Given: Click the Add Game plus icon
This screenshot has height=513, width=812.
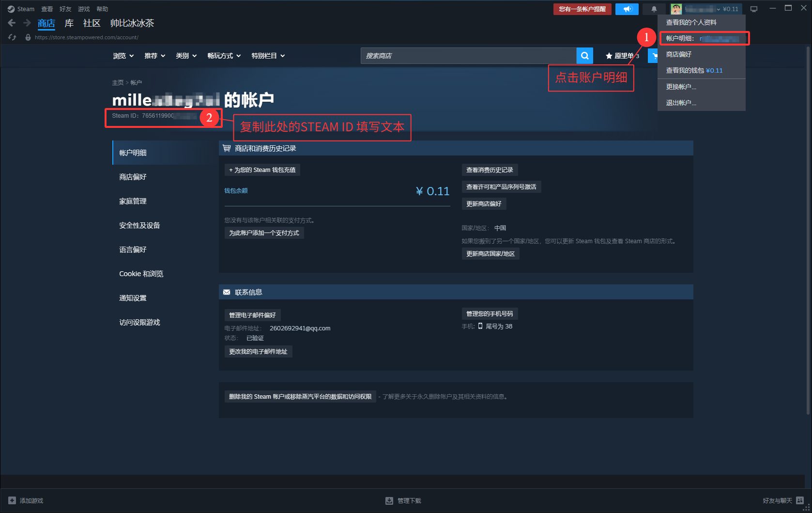Looking at the screenshot, I should click(x=12, y=500).
